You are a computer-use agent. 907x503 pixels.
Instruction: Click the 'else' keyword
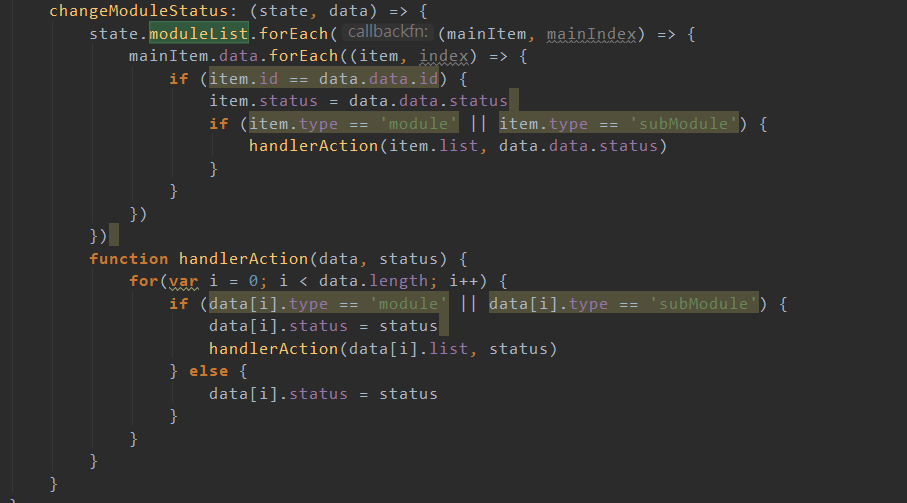tap(208, 372)
